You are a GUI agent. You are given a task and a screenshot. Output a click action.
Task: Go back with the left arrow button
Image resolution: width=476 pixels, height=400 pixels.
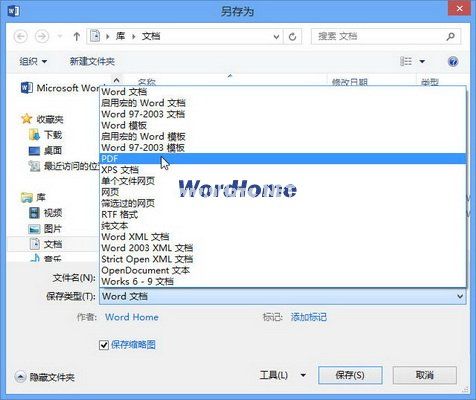pyautogui.click(x=21, y=36)
